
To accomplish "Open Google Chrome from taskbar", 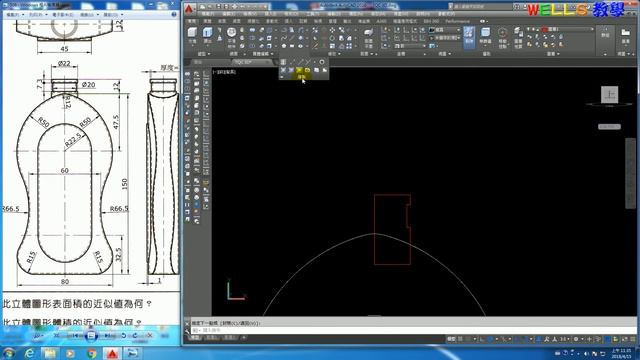I will point(91,353).
